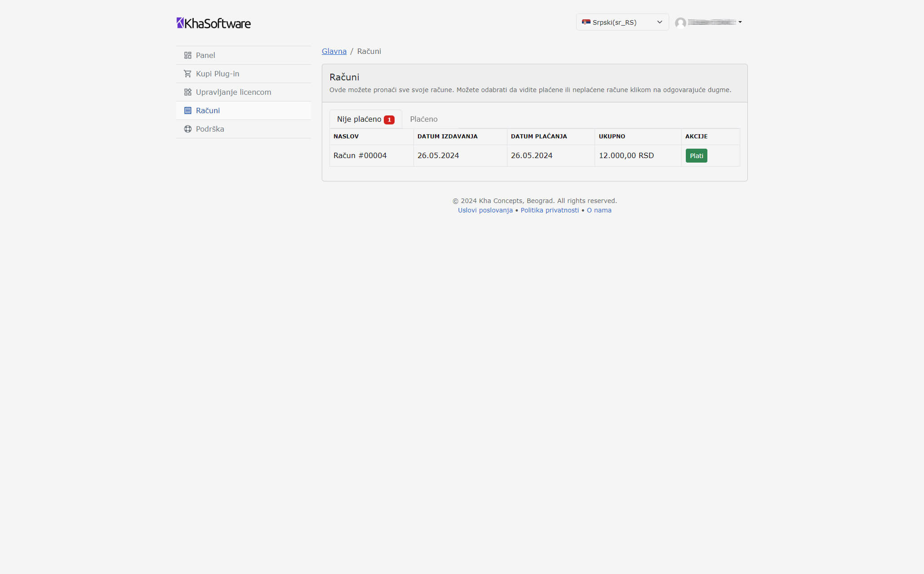
Task: Click the Serbian flag icon in language selector
Action: pyautogui.click(x=586, y=22)
